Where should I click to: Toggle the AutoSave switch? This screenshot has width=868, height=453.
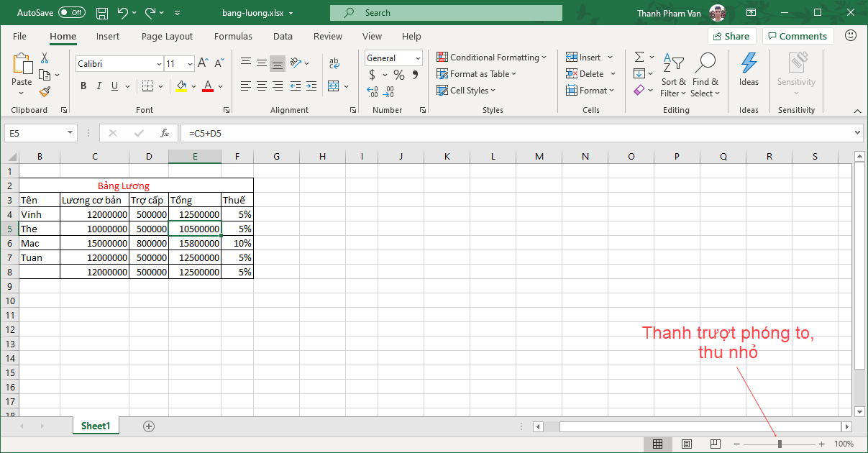(71, 12)
